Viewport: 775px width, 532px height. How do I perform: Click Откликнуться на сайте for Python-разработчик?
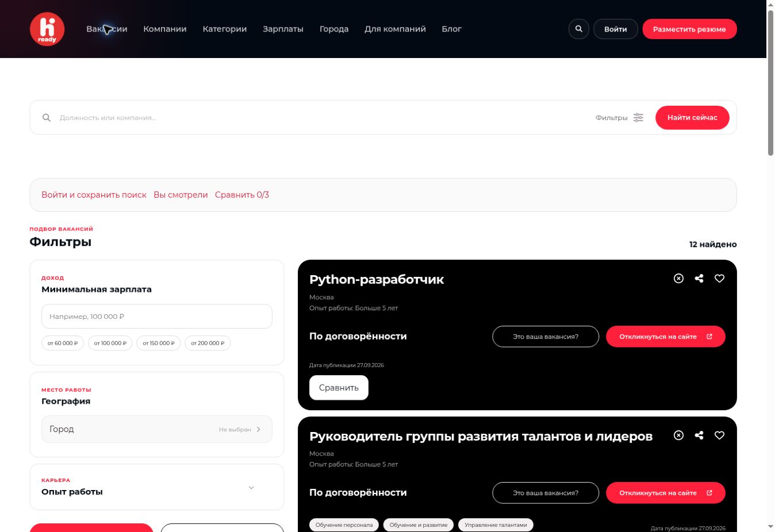[666, 337]
